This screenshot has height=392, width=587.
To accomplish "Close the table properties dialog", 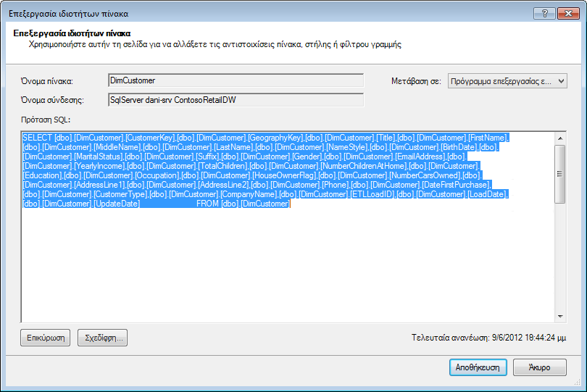I will 568,14.
